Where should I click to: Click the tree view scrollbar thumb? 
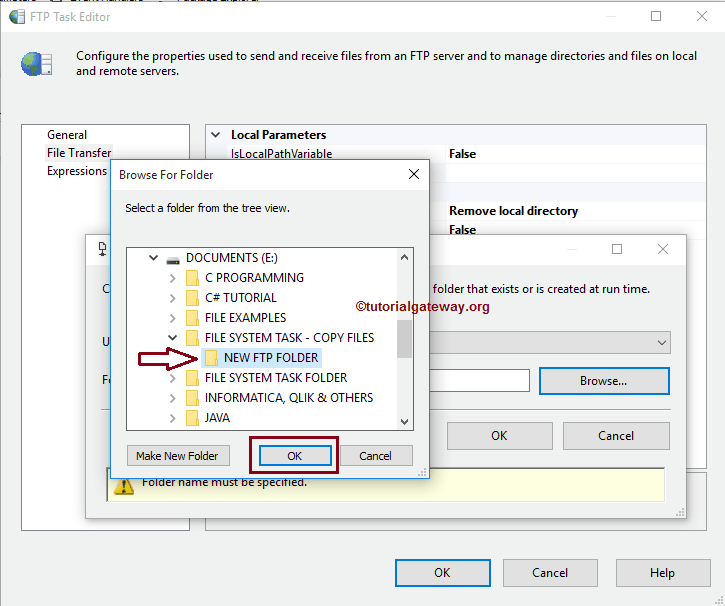pyautogui.click(x=404, y=339)
